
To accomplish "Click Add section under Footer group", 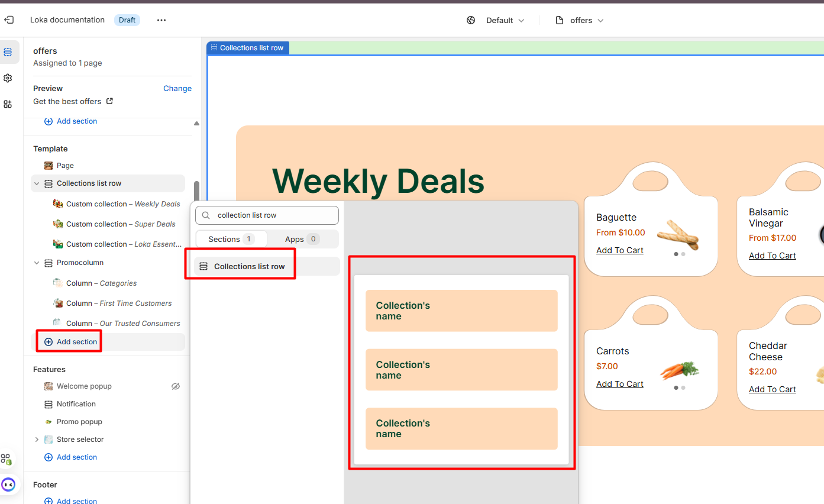I will (70, 500).
